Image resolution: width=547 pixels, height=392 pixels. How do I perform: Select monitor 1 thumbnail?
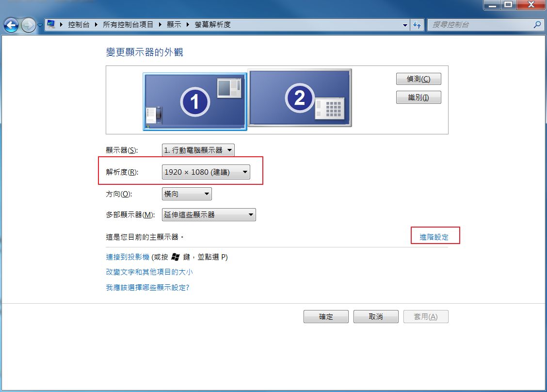[x=194, y=101]
